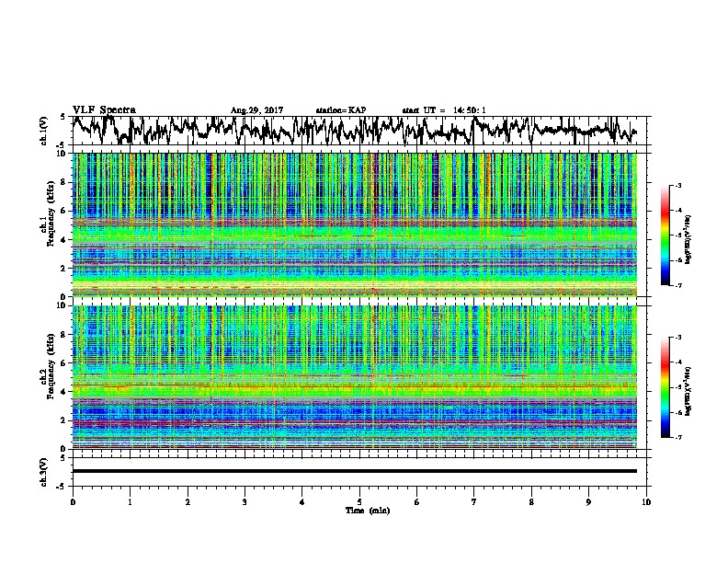Click the 'ch.3(V)' axis label
This screenshot has width=728, height=563.
(44, 472)
